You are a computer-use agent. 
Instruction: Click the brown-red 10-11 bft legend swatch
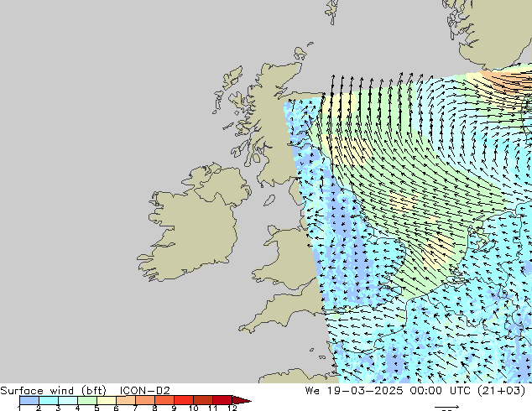point(203,400)
